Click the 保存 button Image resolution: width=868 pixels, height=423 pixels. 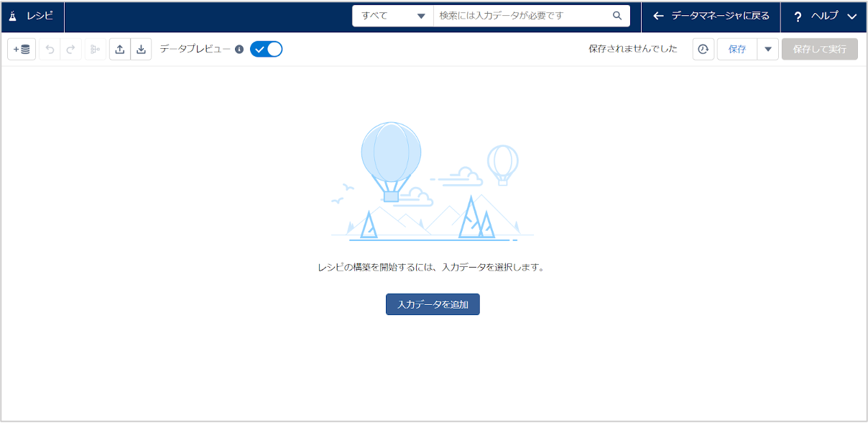point(737,49)
